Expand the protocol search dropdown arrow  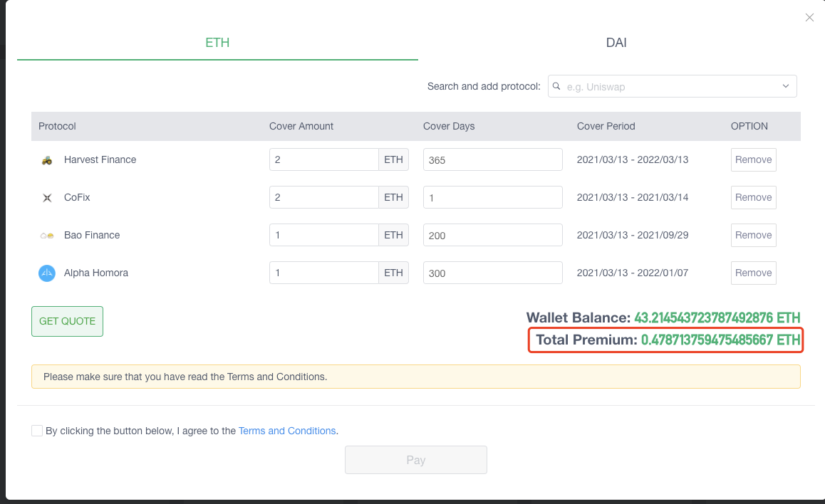(x=786, y=86)
